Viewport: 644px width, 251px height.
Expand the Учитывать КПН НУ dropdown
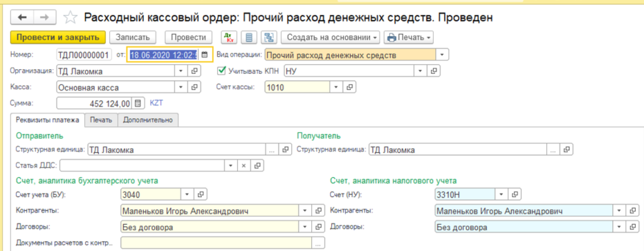click(x=420, y=71)
